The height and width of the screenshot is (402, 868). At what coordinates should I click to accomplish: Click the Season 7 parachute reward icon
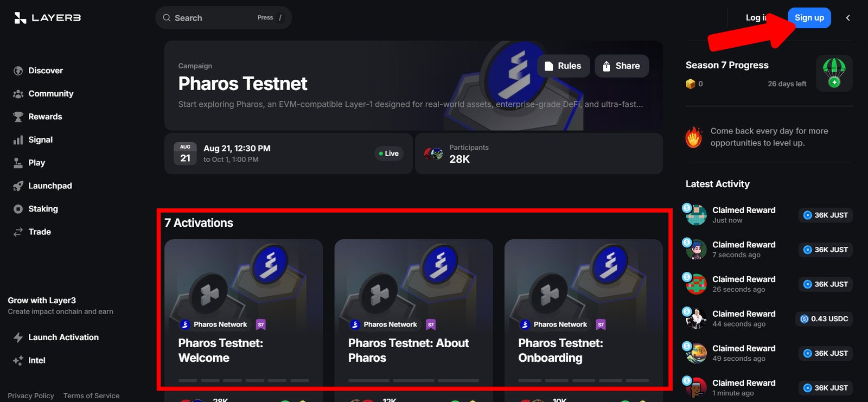click(834, 73)
